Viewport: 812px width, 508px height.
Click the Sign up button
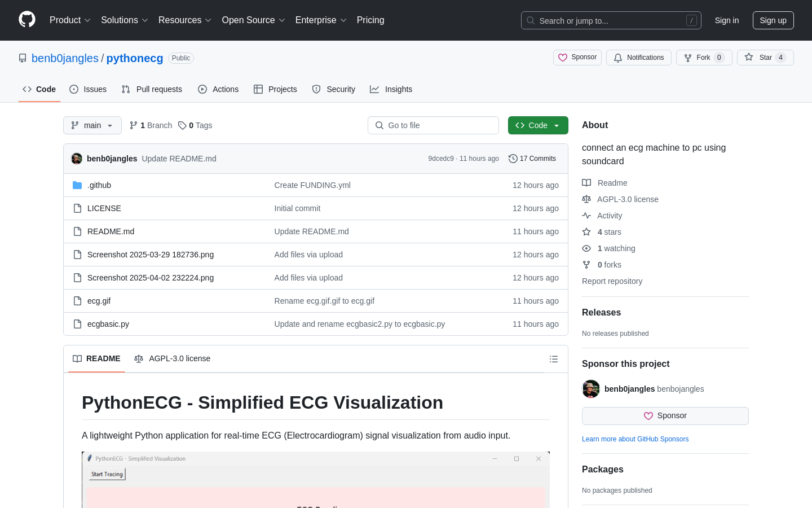click(x=773, y=20)
